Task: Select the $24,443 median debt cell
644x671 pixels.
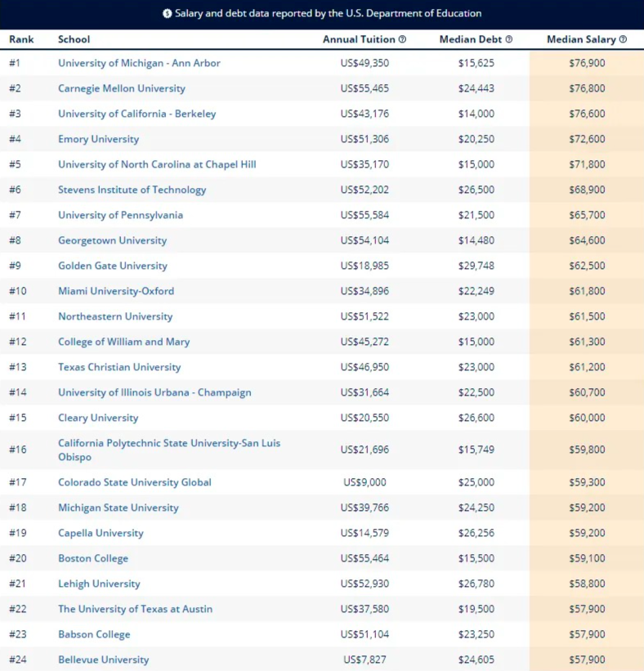Action: (x=476, y=88)
